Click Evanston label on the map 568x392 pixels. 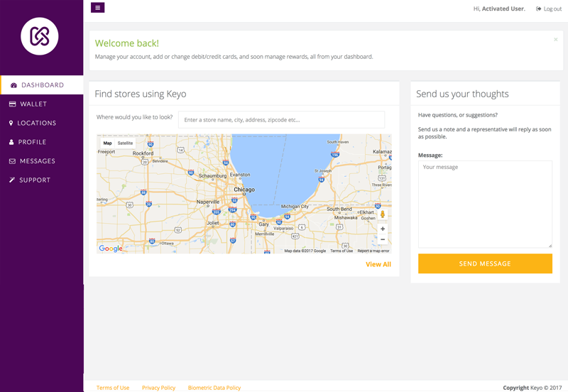pyautogui.click(x=240, y=175)
